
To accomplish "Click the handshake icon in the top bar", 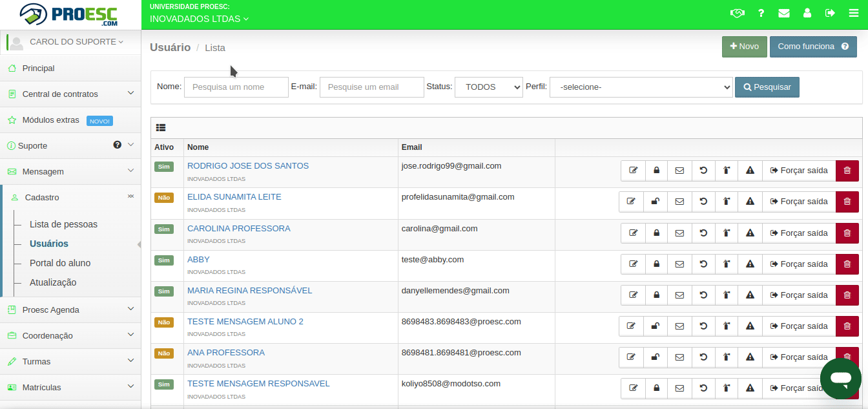I will (738, 14).
